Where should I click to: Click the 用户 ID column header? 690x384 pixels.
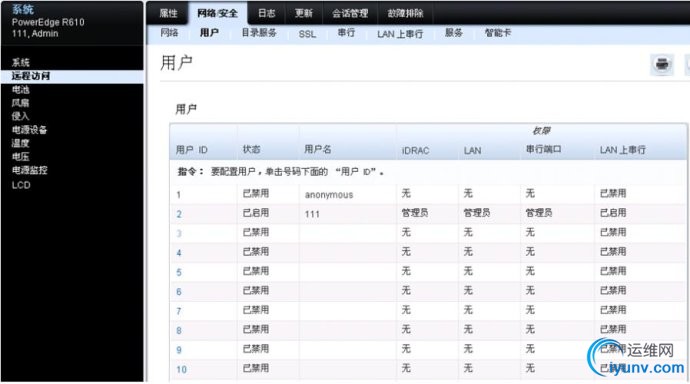[191, 150]
